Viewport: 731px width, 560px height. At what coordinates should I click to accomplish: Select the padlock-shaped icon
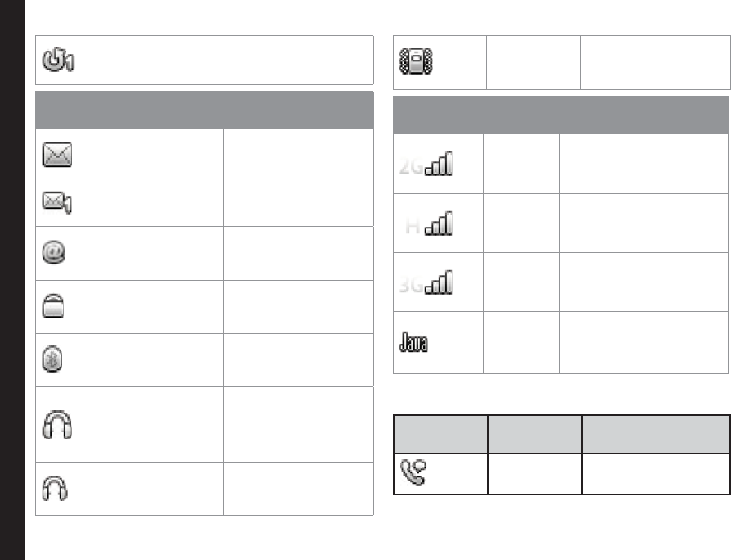point(54,307)
